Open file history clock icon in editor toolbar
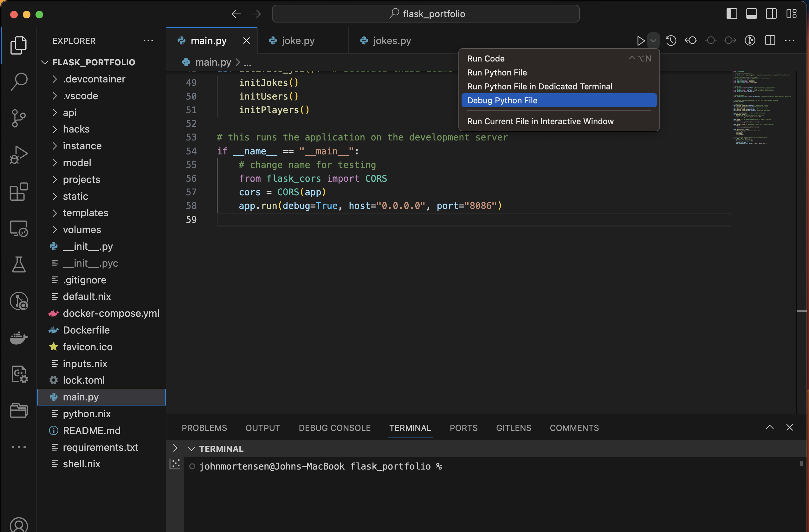The width and height of the screenshot is (809, 532). coord(671,41)
